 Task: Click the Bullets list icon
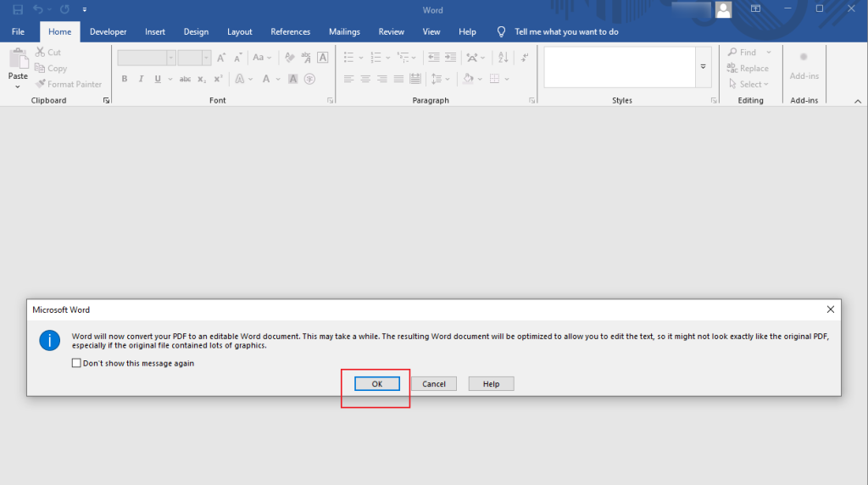348,58
